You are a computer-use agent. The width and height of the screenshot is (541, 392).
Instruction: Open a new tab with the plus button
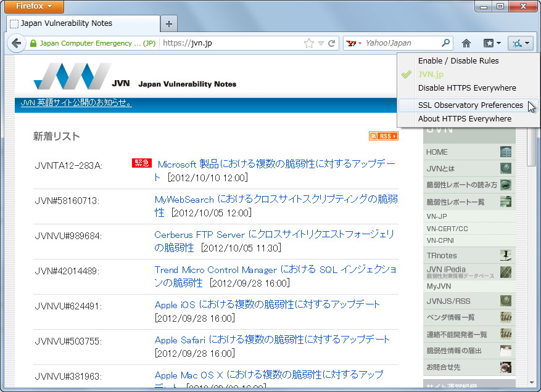click(168, 23)
